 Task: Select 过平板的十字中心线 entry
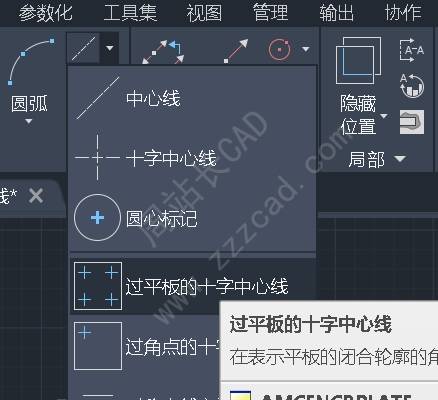pyautogui.click(x=192, y=286)
